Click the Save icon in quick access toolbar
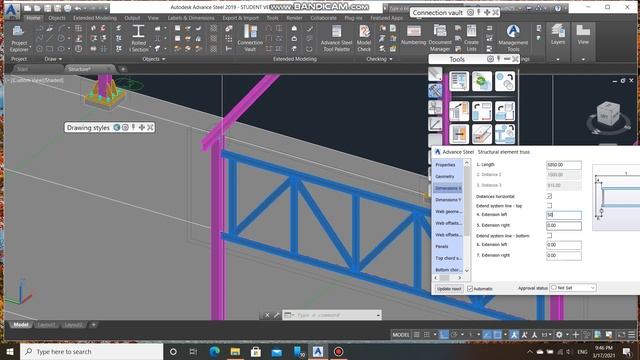 tap(47, 8)
